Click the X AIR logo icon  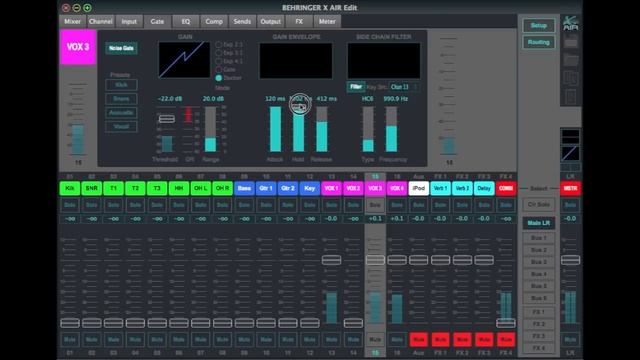(570, 23)
